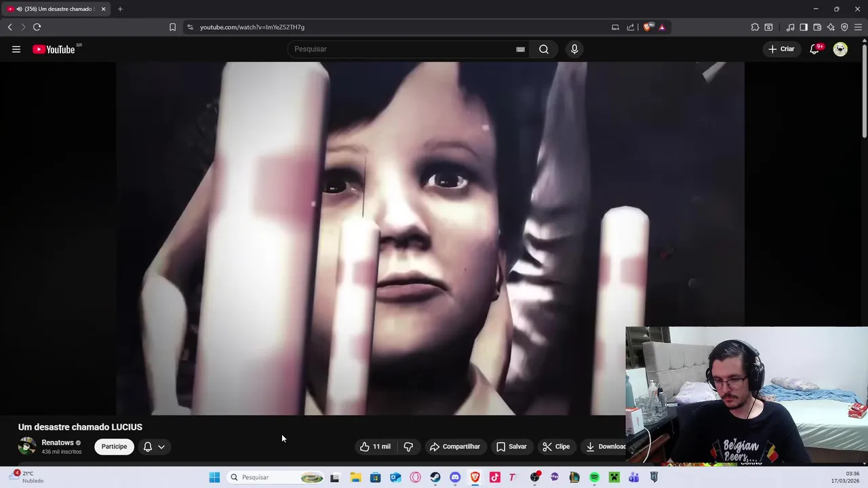This screenshot has width=868, height=488.
Task: Click the Criar button
Action: pos(781,49)
